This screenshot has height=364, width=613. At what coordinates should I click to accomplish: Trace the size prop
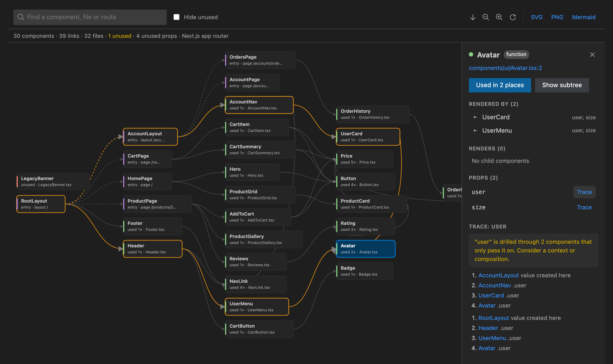pyautogui.click(x=584, y=207)
